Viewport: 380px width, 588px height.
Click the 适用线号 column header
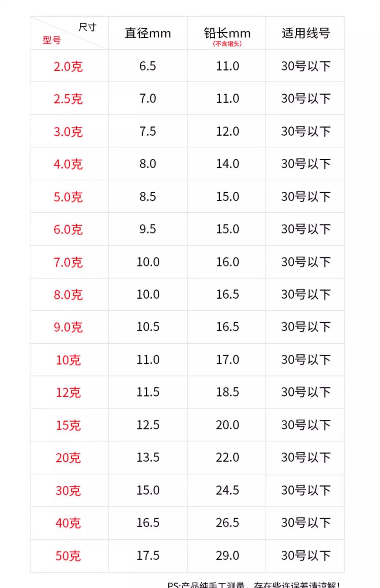coord(306,33)
